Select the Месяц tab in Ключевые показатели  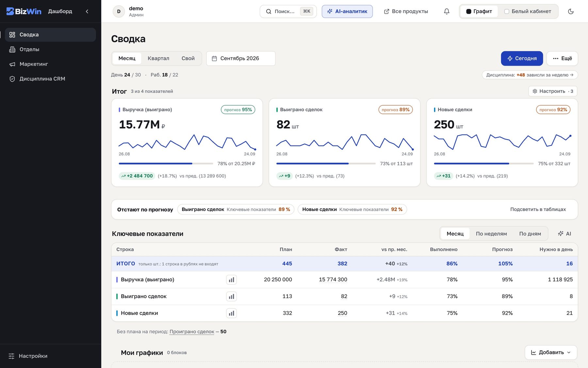coord(455,234)
